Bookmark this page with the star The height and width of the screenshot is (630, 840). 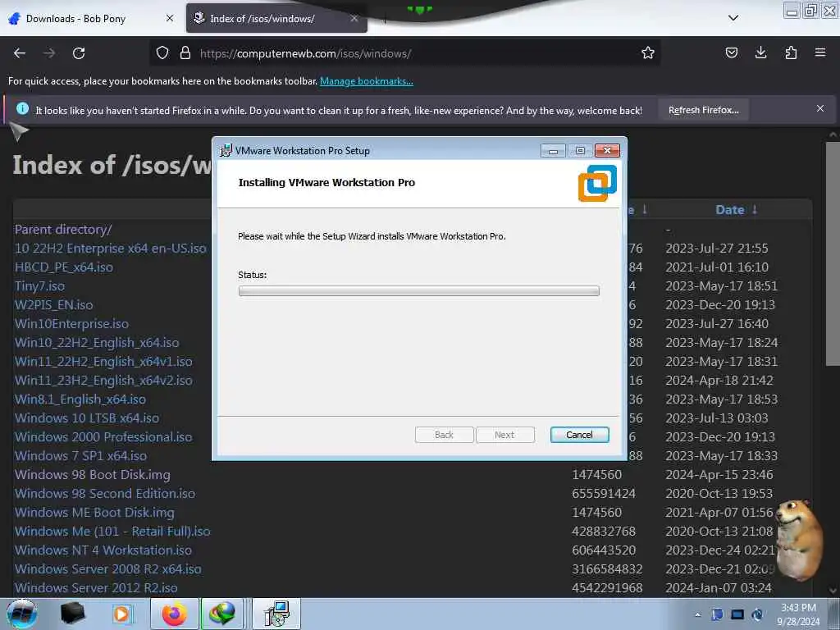pos(648,53)
